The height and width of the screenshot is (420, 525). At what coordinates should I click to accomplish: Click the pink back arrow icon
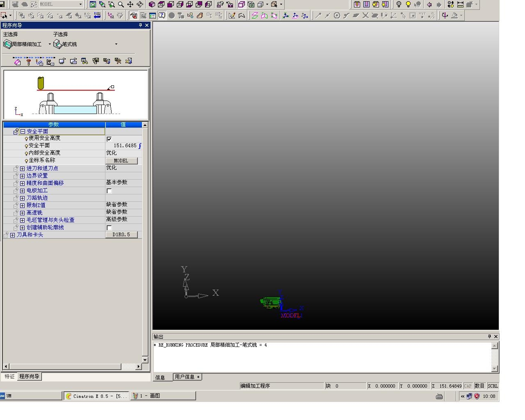(x=429, y=5)
